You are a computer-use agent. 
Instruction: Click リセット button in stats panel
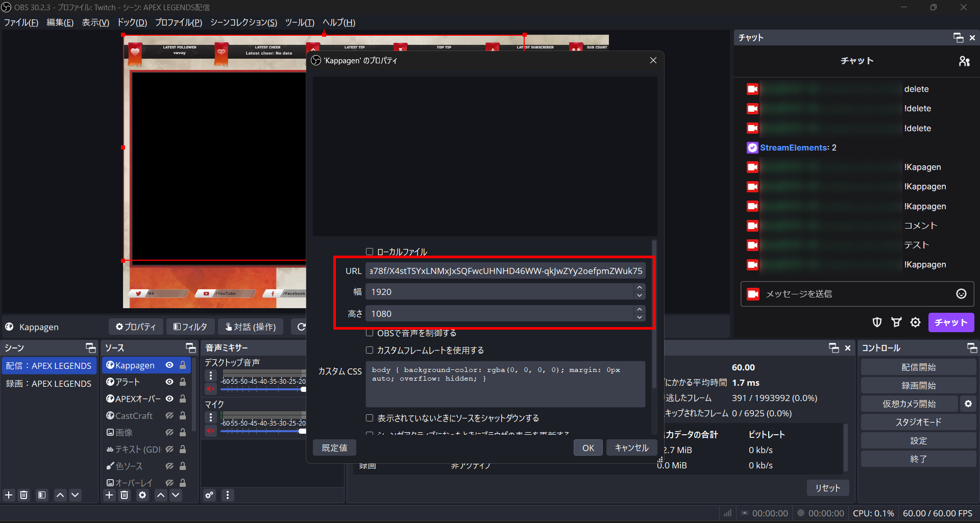827,488
